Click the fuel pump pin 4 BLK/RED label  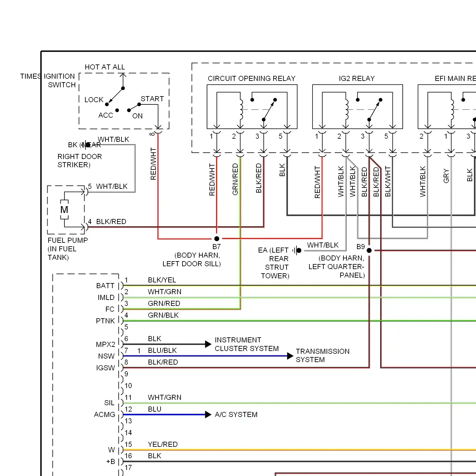[x=111, y=221]
